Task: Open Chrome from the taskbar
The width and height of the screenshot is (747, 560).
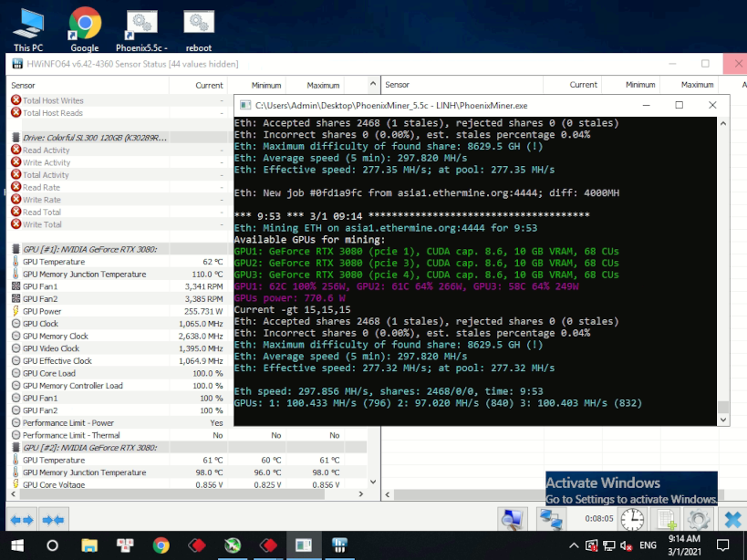Action: 161,545
